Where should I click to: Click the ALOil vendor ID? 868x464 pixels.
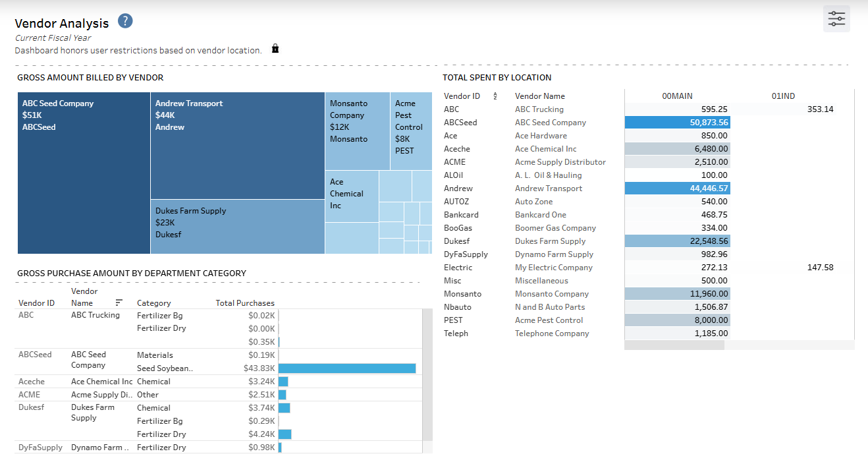pos(454,175)
